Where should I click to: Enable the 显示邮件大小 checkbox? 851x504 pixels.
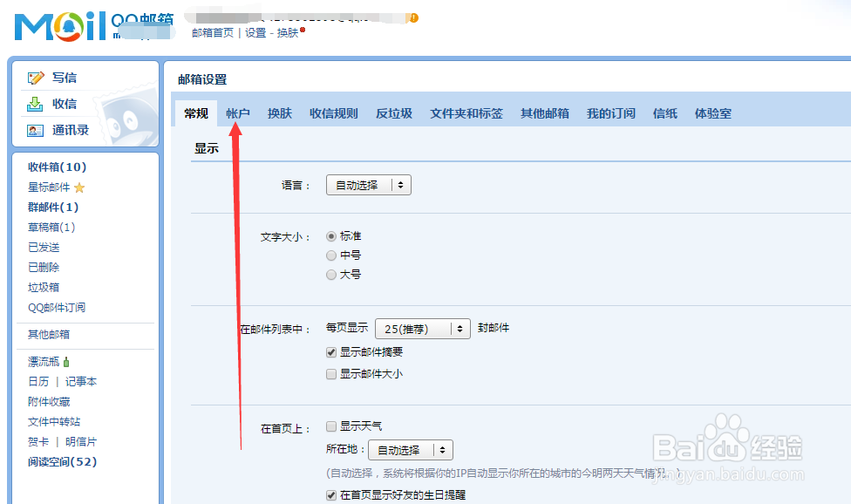click(331, 373)
